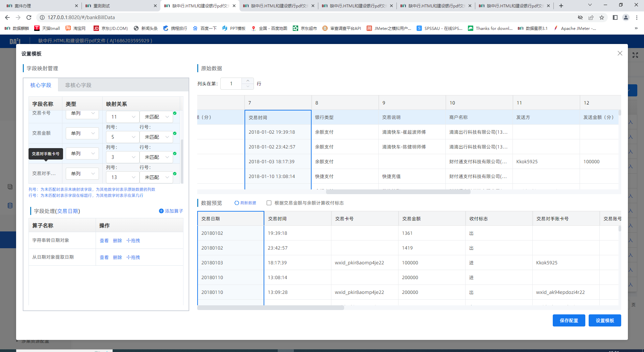Screen dimensions: 644x352
Task: Reload the browser page
Action: point(29,17)
